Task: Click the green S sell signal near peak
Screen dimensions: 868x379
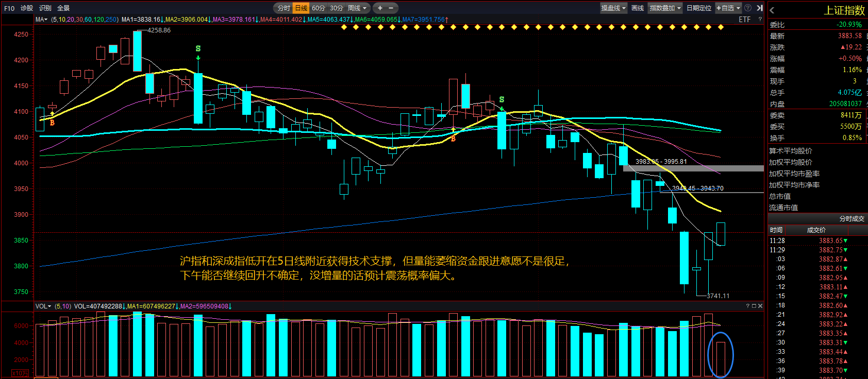Action: click(x=198, y=48)
